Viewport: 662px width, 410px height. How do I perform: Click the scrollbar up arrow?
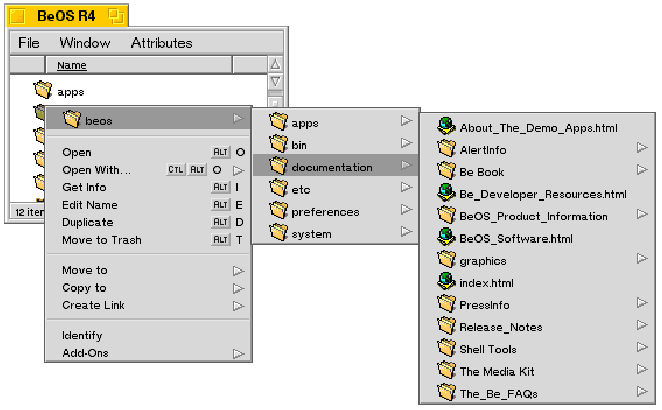click(x=275, y=64)
